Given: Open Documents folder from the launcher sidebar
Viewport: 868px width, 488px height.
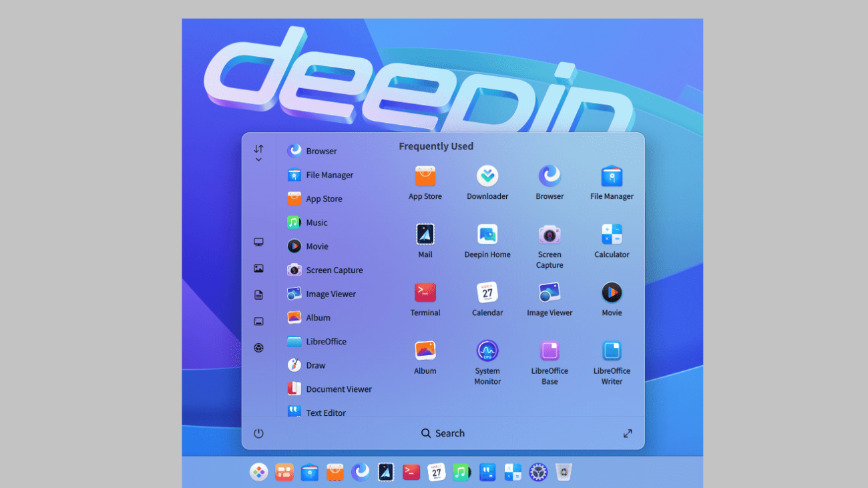Looking at the screenshot, I should (x=258, y=295).
